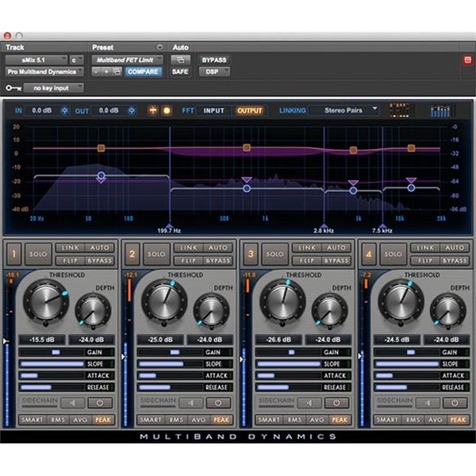The image size is (476, 476).
Task: Toggle band 3 sidechain power button
Action: 336,403
